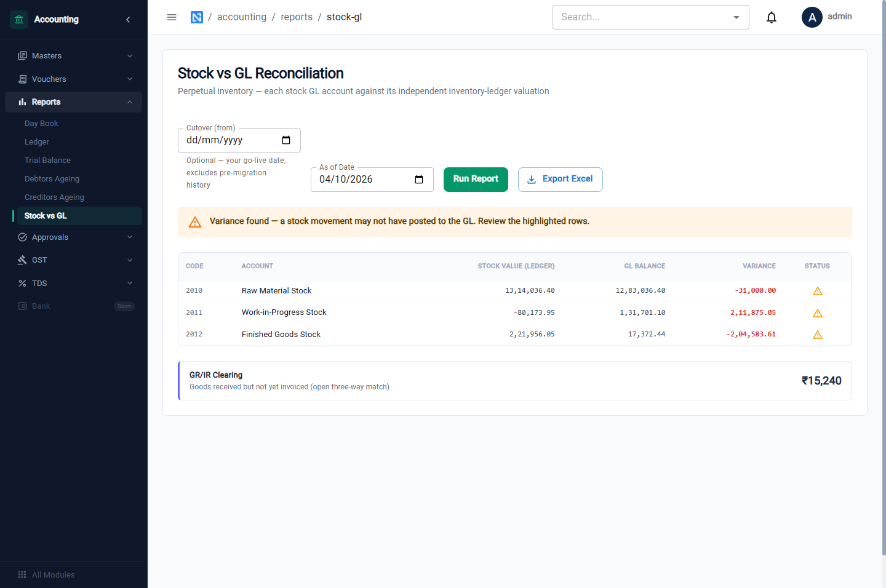Click the Run Report button

pos(476,180)
